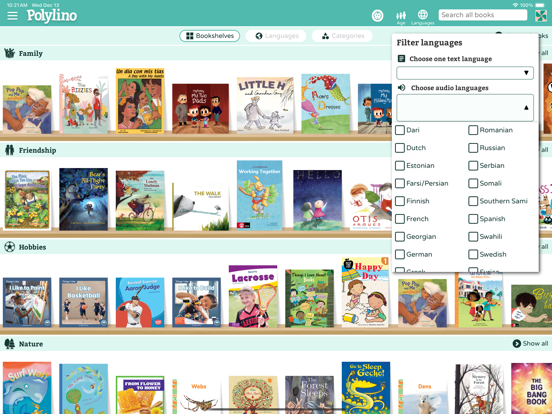Open The Big Bang Book
Image resolution: width=552 pixels, height=414 pixels.
[531, 389]
